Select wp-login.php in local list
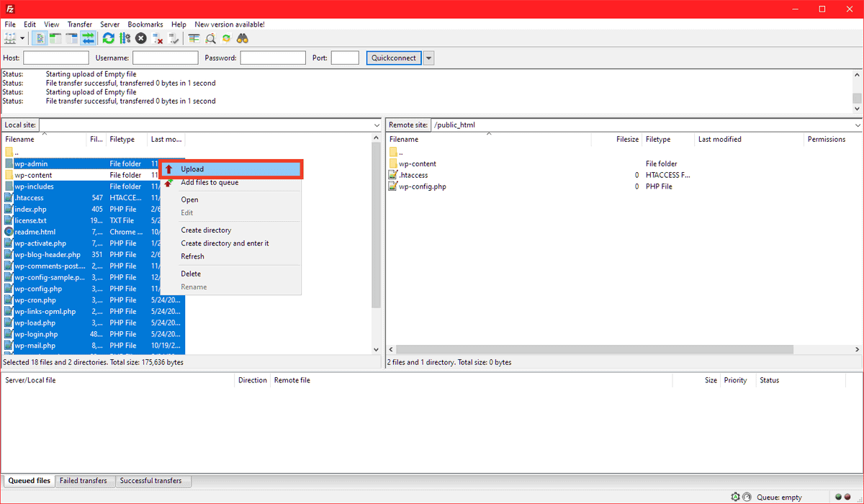This screenshot has width=864, height=504. point(36,334)
